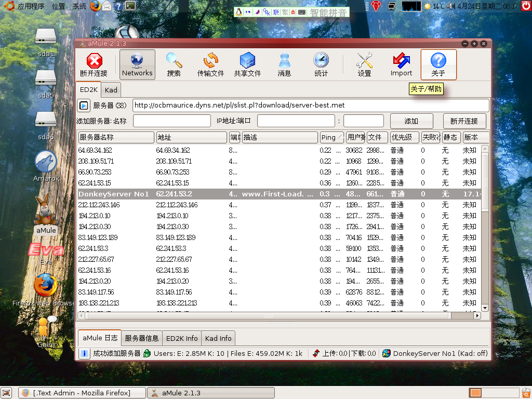Viewport: 532px width, 399px height.
Task: Select the server row 83.149.123.189
Action: pyautogui.click(x=279, y=237)
